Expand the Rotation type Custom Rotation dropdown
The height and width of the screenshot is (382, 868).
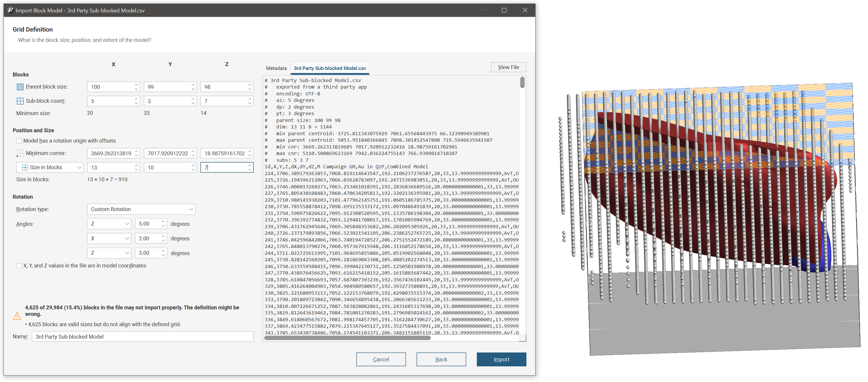[x=141, y=210]
